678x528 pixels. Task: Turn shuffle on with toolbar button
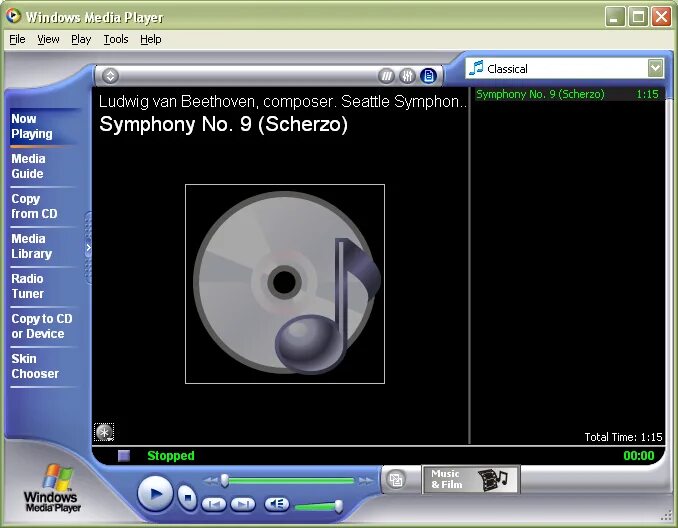386,76
